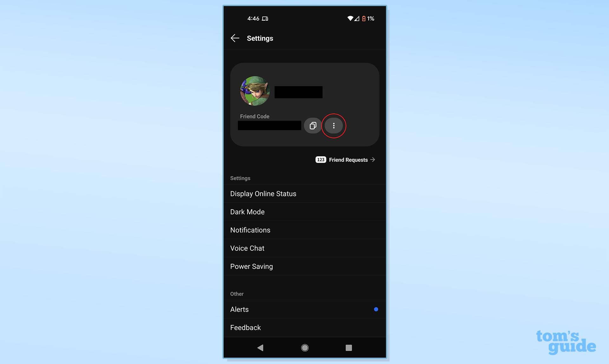Click the copy Friend Code icon
609x364 pixels.
pos(313,125)
